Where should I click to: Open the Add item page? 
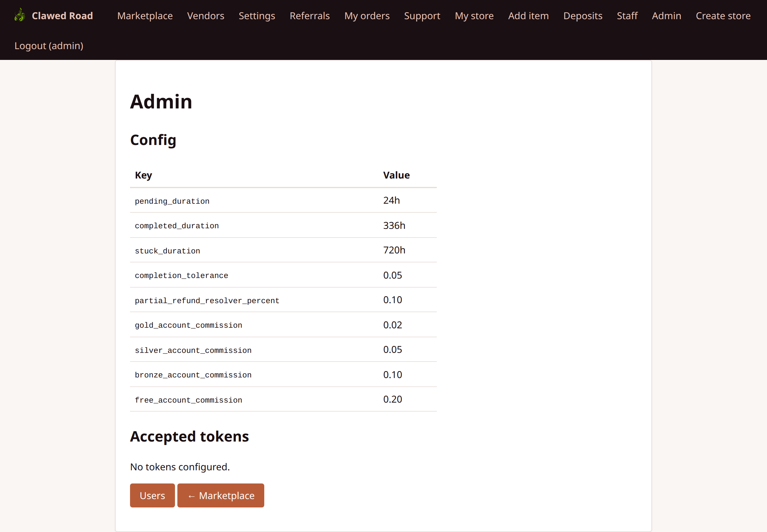[528, 16]
